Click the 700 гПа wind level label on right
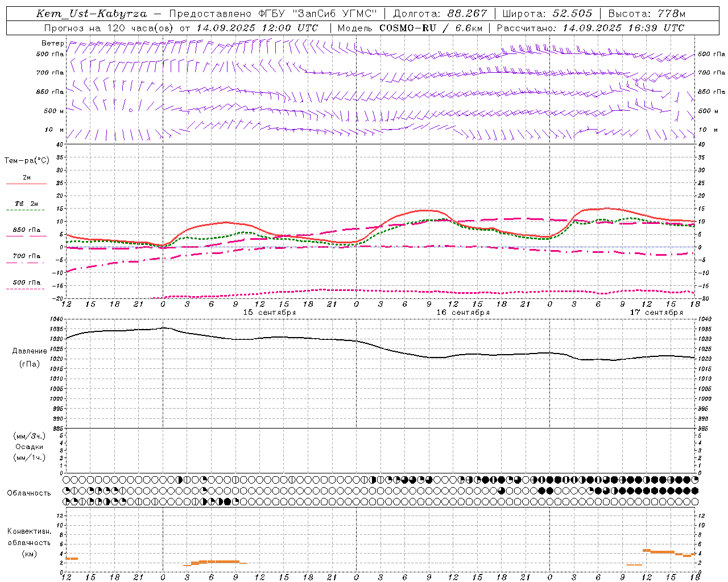Screen dimensions: 728x582 pyautogui.click(x=712, y=73)
